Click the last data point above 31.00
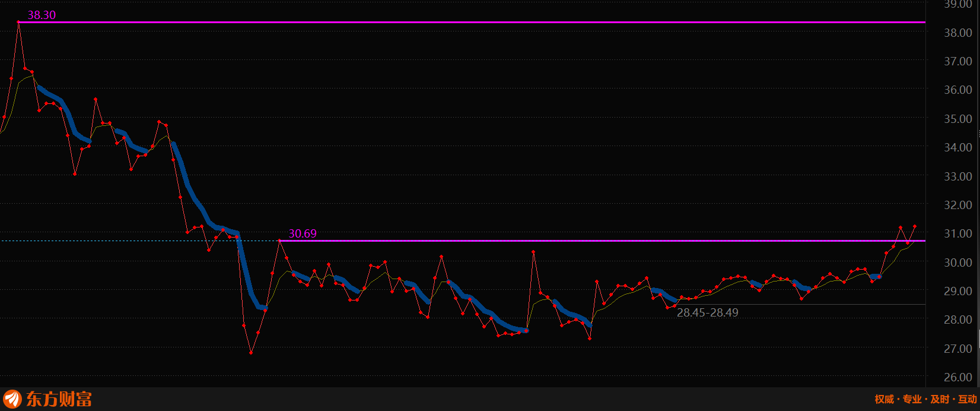This screenshot has width=980, height=411. pyautogui.click(x=915, y=226)
